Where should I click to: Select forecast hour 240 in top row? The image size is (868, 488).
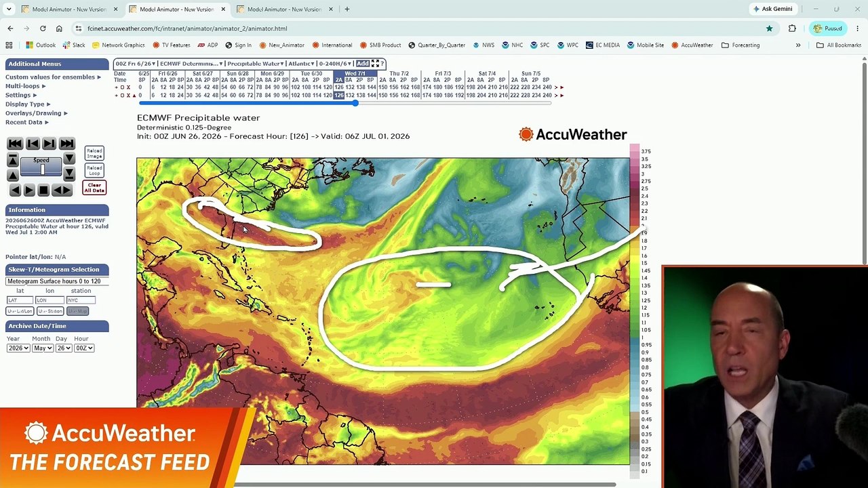(x=547, y=87)
